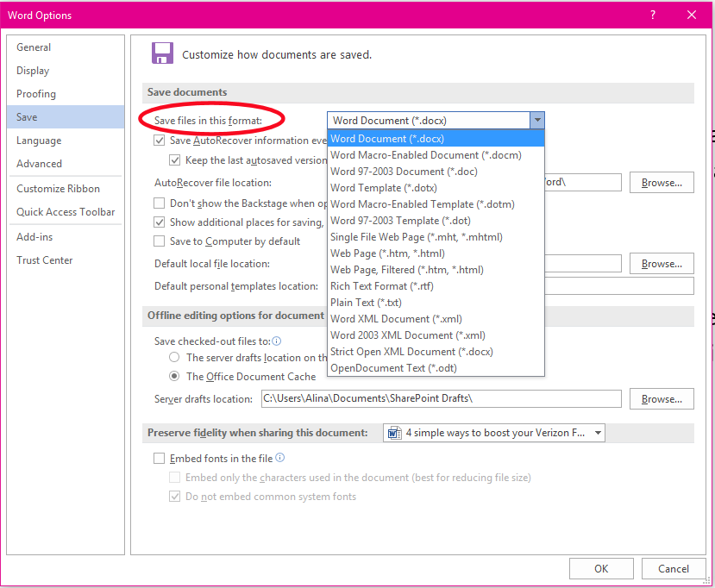The height and width of the screenshot is (588, 715).
Task: Cancel the Word Options dialog
Action: [674, 568]
